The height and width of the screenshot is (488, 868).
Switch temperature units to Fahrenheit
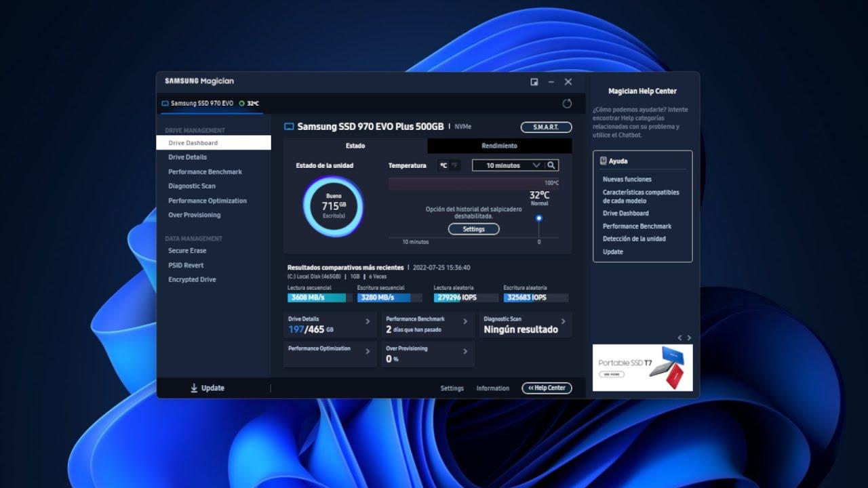[x=456, y=165]
